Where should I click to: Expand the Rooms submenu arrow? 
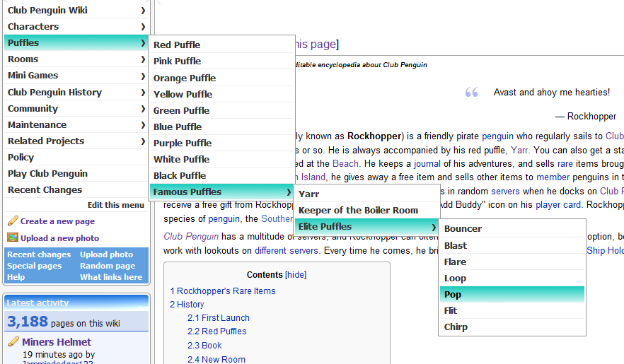(143, 59)
